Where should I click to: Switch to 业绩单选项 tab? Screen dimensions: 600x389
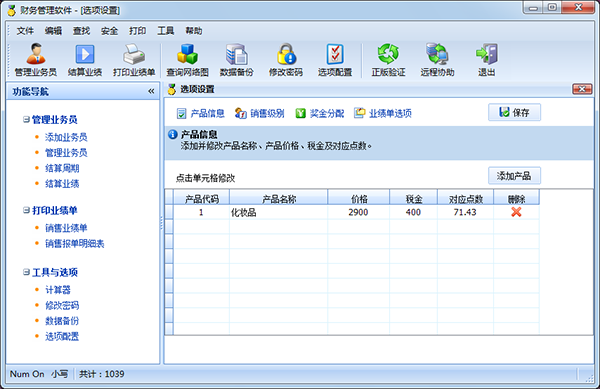383,113
